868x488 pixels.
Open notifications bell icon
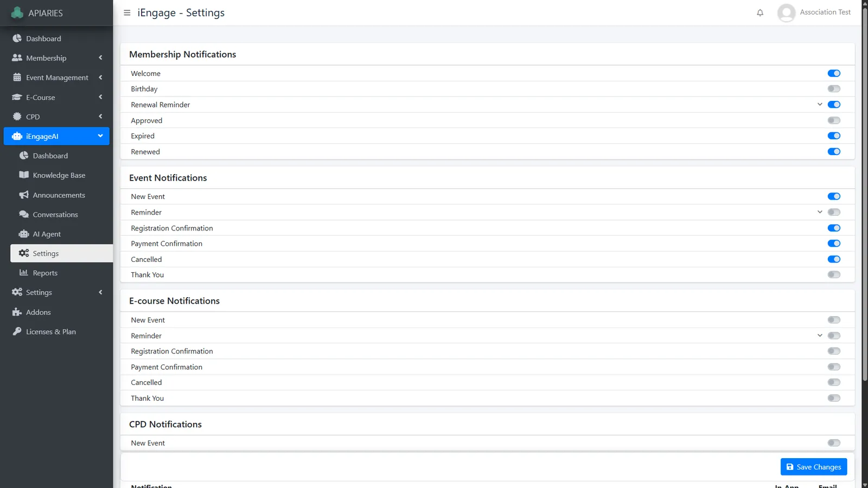pyautogui.click(x=760, y=13)
